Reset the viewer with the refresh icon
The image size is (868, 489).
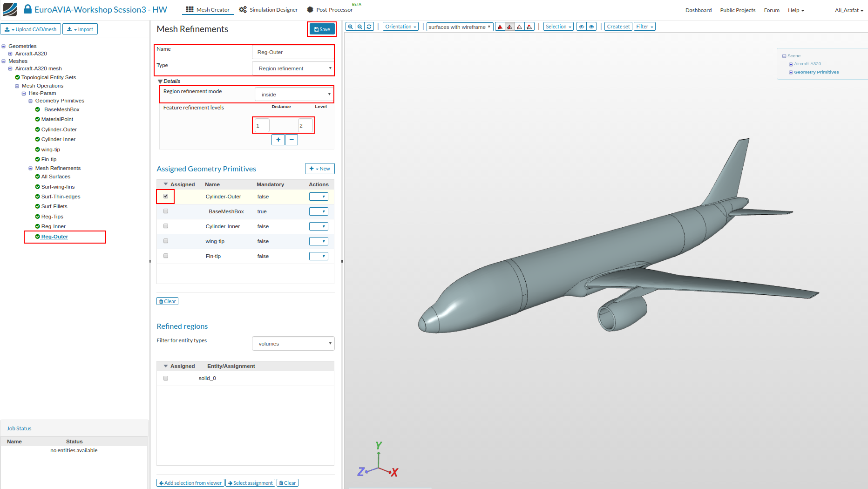pyautogui.click(x=369, y=27)
